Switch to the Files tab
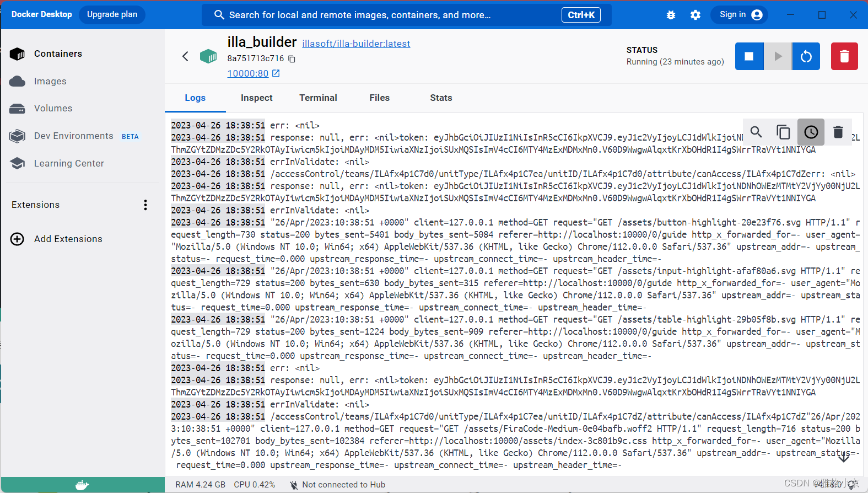This screenshot has height=493, width=868. [x=380, y=98]
